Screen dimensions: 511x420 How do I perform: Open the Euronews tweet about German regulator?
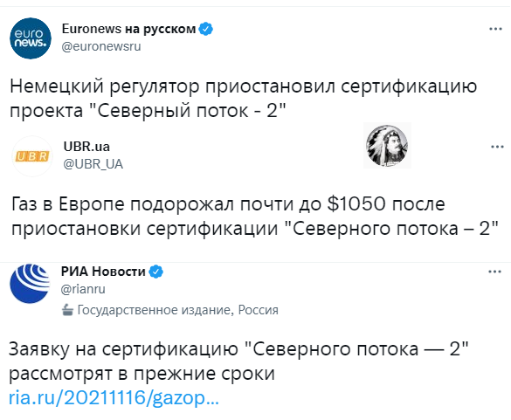click(243, 99)
